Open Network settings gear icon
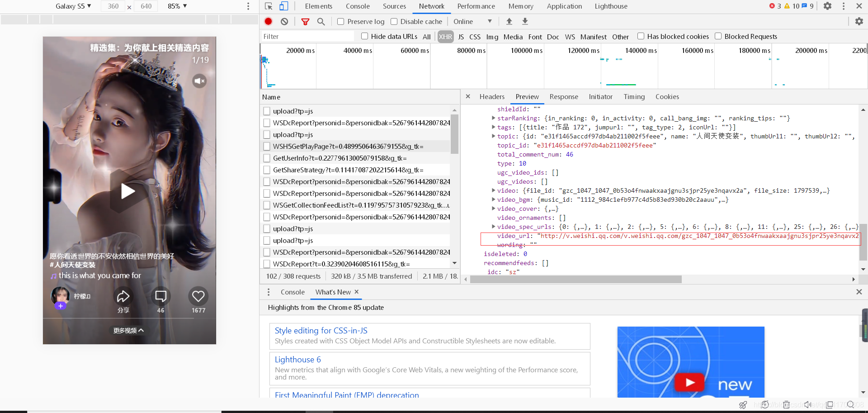 pos(859,21)
